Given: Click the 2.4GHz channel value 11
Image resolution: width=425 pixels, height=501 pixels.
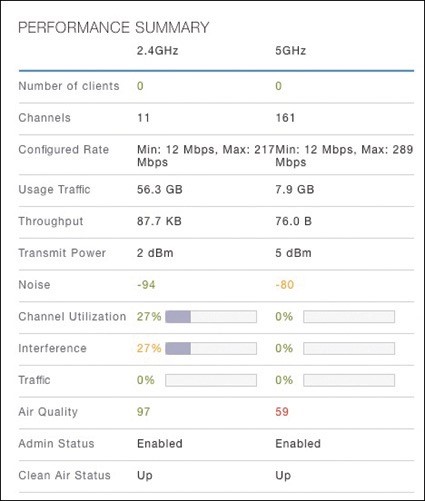Looking at the screenshot, I should coord(143,118).
